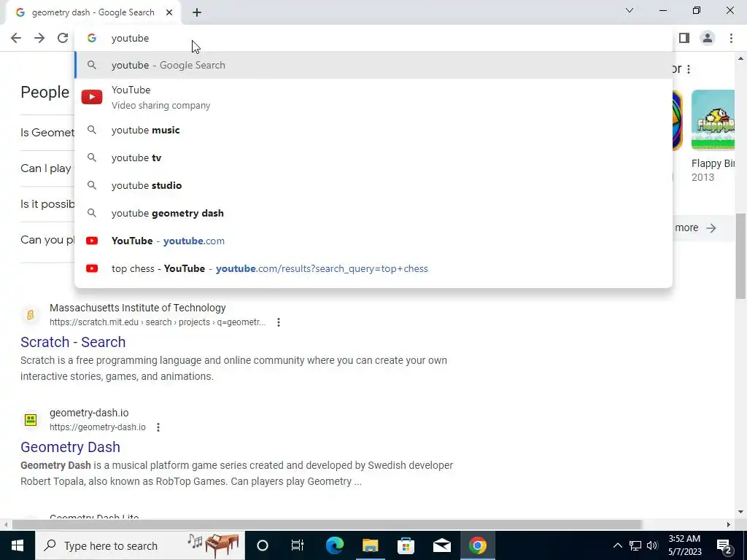
Task: Open options for geometry-dash.io result
Action: pyautogui.click(x=158, y=427)
